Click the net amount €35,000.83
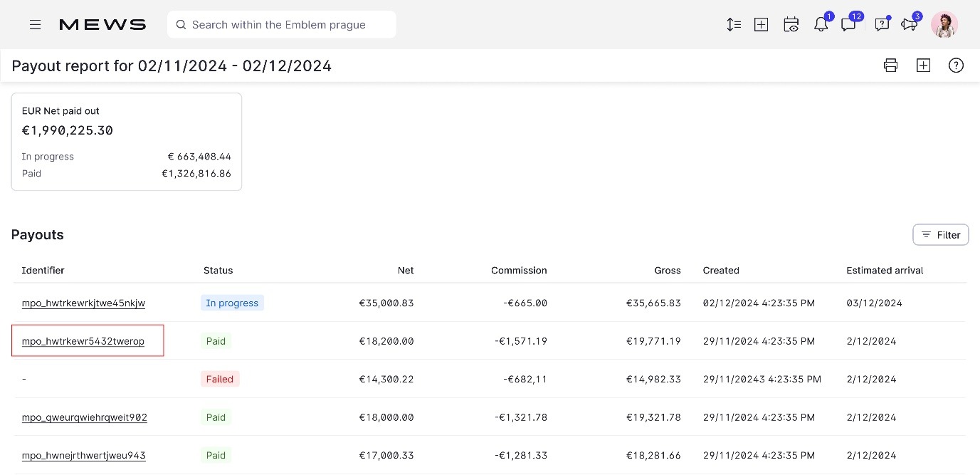Screen dimensions: 980x475 coord(386,303)
